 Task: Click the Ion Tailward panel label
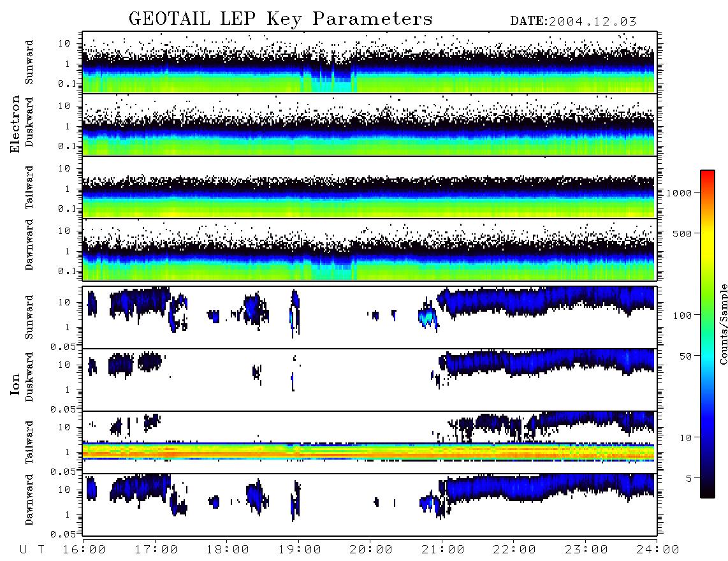tap(29, 442)
